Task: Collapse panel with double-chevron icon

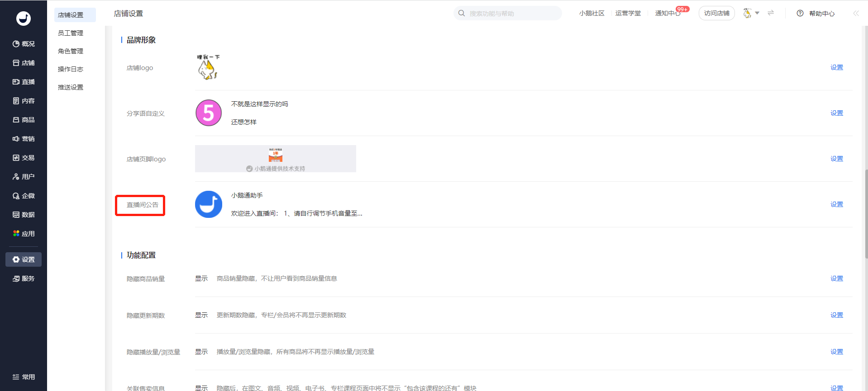Action: (856, 13)
